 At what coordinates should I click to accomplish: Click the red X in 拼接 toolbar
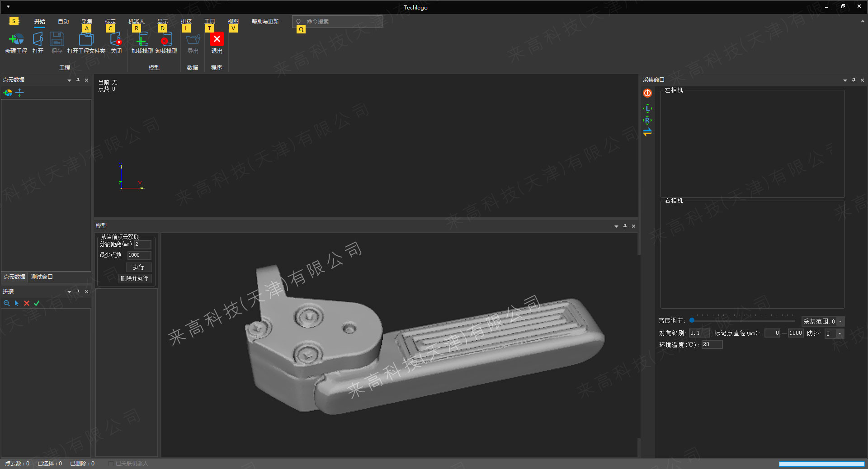(x=27, y=303)
